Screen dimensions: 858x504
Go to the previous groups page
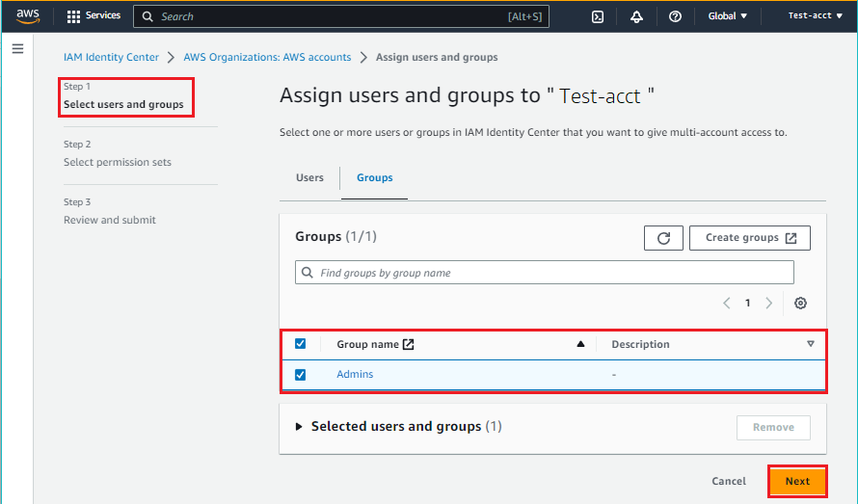727,304
